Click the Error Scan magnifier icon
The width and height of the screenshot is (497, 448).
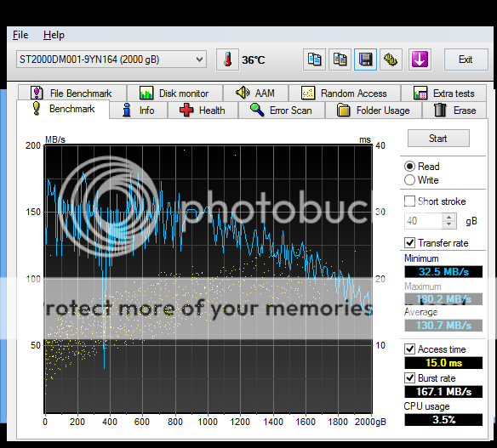point(257,111)
